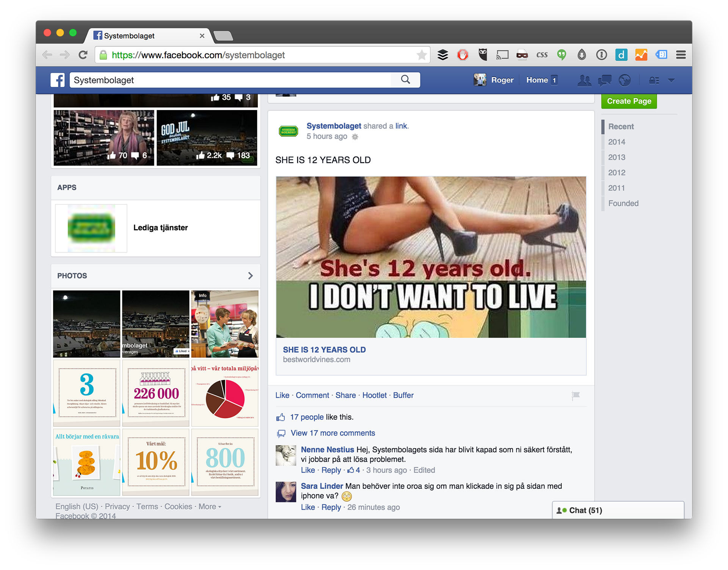Open the Buffer layers extension icon

(442, 55)
